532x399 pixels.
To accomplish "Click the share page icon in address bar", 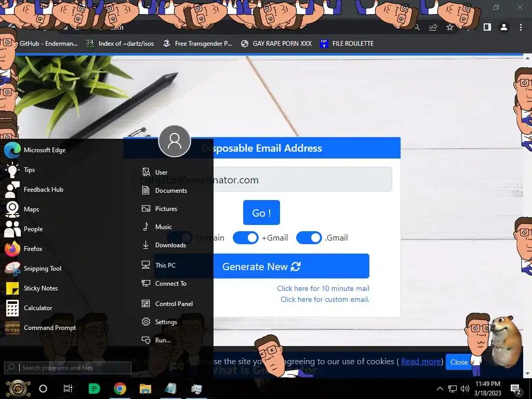I will tap(433, 27).
